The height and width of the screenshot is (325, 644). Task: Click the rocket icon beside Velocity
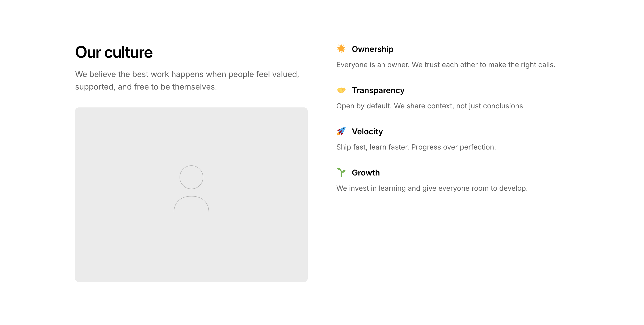click(341, 131)
